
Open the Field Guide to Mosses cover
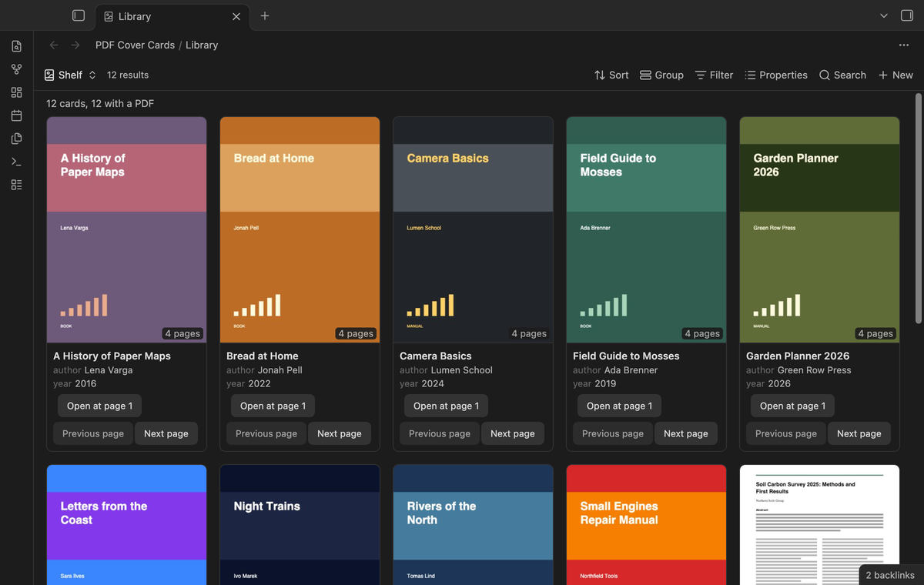tap(646, 229)
